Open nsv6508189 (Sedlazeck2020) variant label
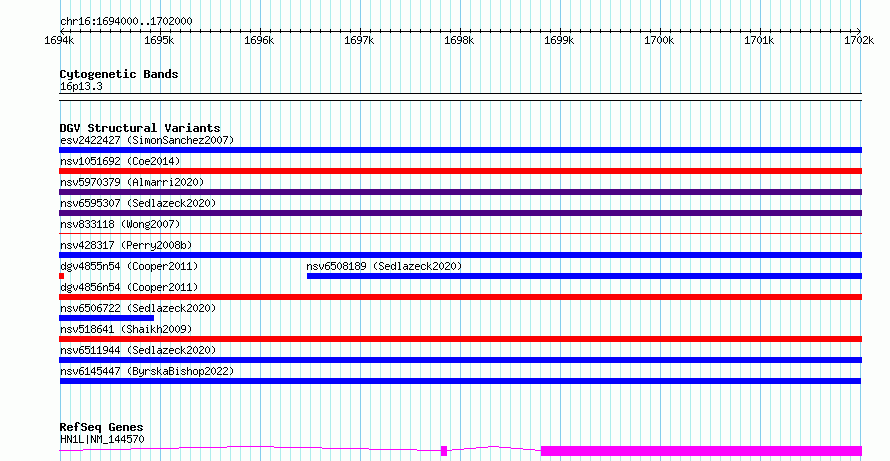 (384, 266)
